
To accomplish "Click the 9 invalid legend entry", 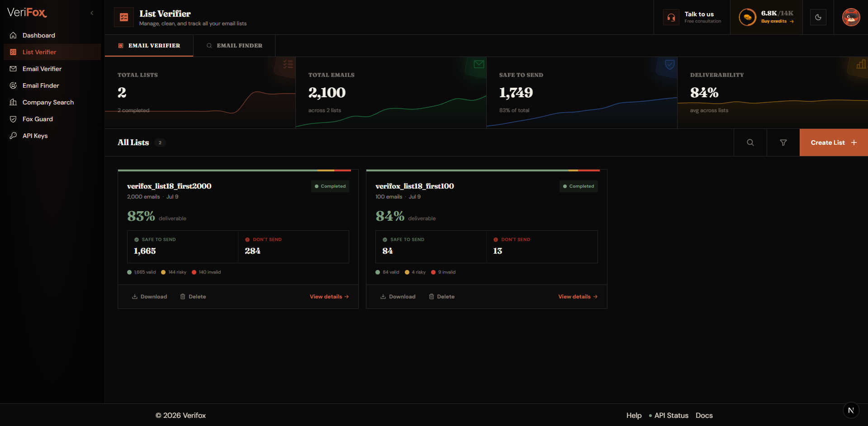I will pos(443,272).
